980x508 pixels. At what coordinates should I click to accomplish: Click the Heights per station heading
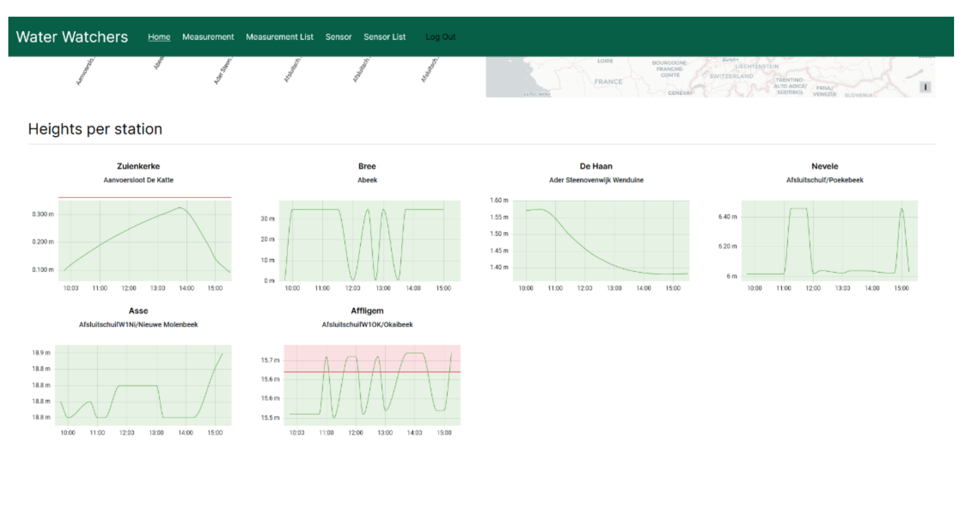[x=95, y=129]
